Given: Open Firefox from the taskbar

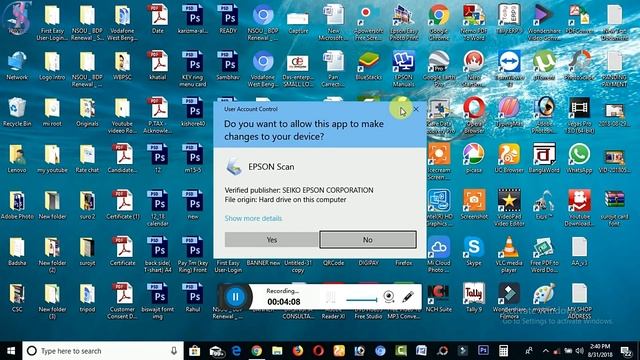Looking at the screenshot, I should coord(298,351).
